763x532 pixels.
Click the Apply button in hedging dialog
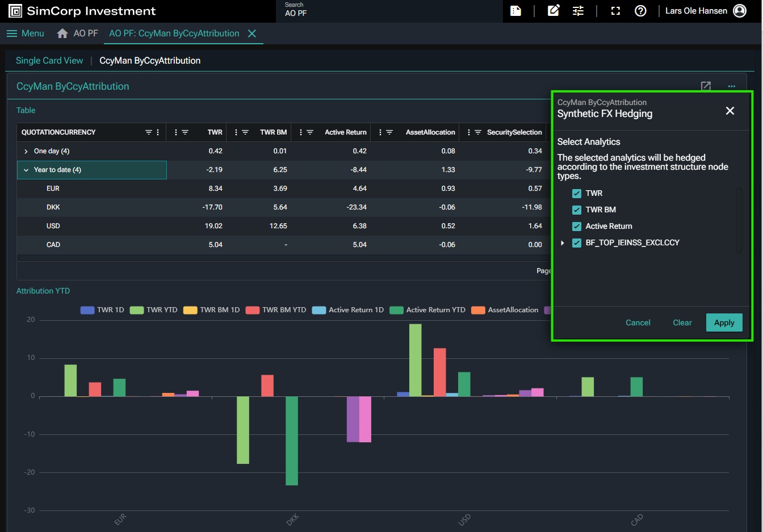(724, 322)
